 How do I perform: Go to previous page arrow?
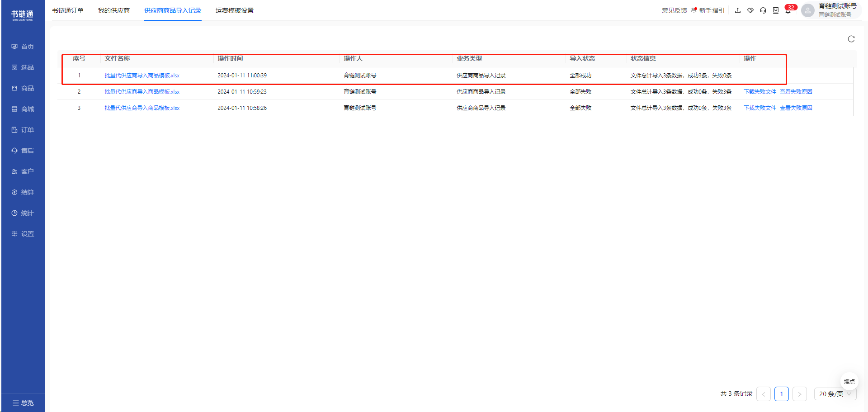[x=764, y=394]
